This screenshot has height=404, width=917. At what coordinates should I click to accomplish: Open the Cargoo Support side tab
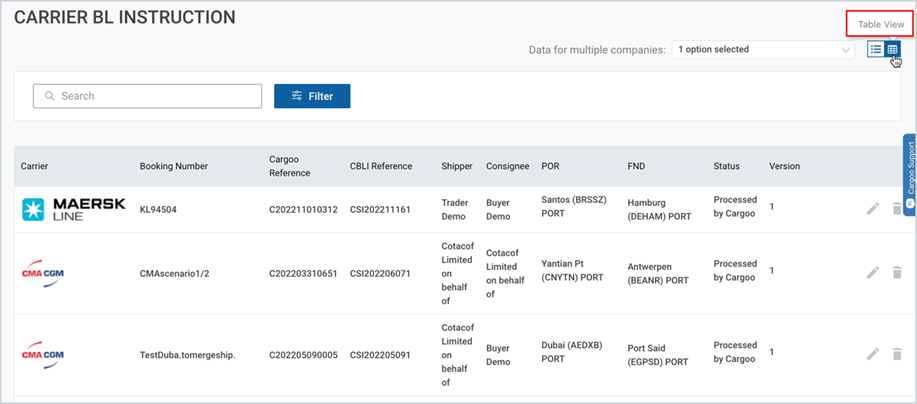[909, 174]
